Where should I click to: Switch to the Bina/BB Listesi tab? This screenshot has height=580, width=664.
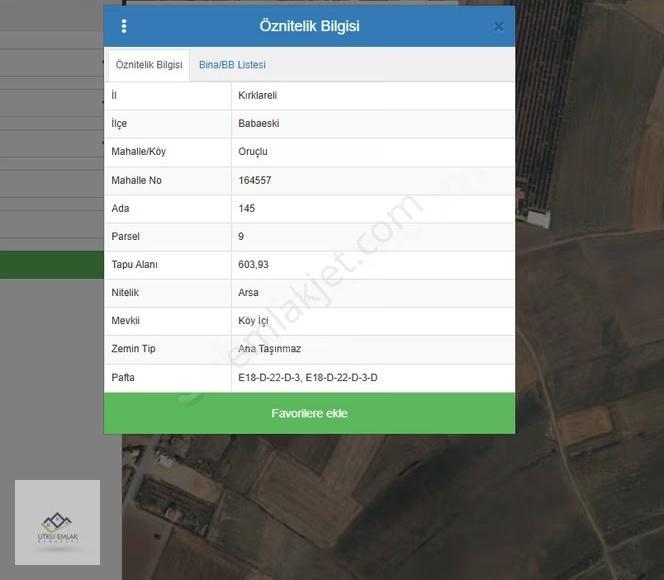[232, 65]
